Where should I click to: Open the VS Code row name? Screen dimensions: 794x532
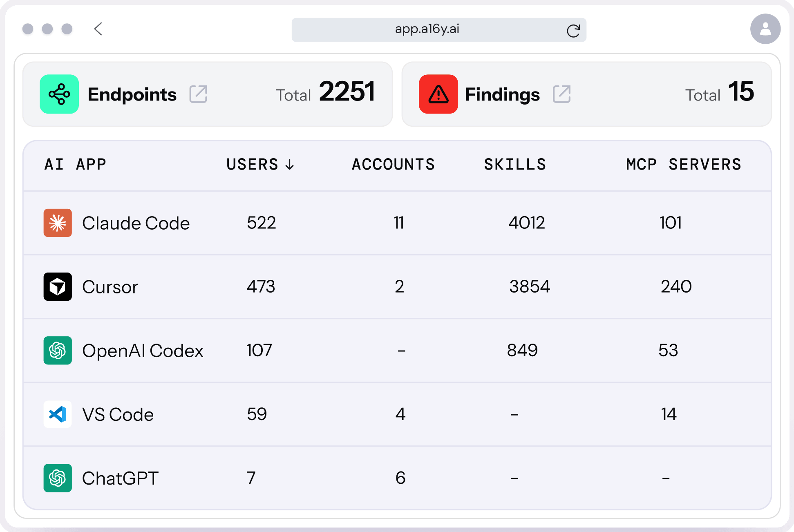coord(118,414)
